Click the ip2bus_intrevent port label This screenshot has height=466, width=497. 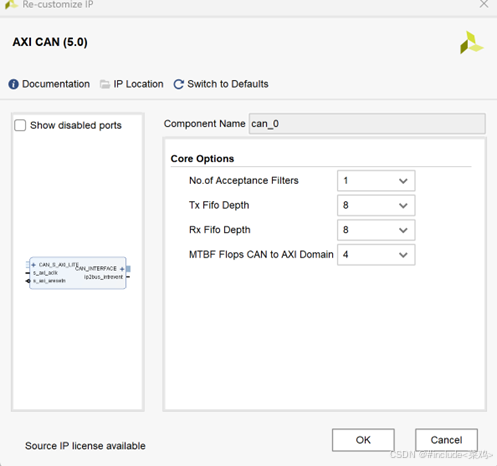click(x=103, y=277)
